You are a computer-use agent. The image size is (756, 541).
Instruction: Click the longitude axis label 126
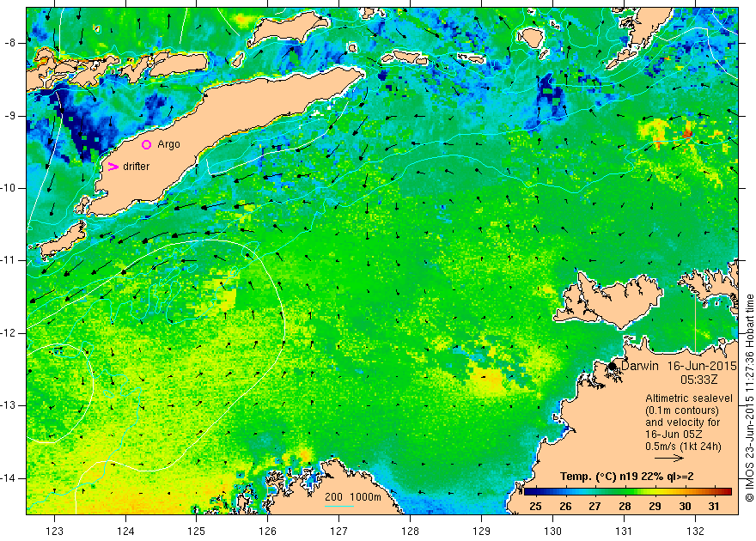(x=267, y=531)
